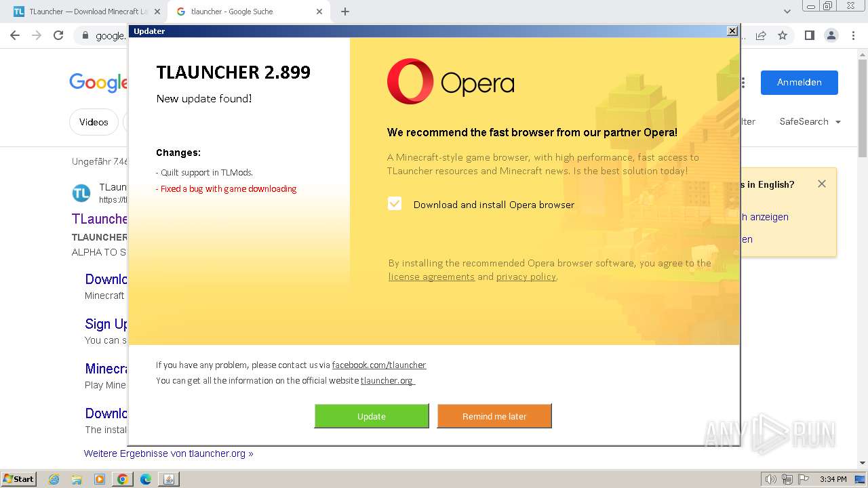Visit the tlauncher.org official website link

[x=387, y=380]
